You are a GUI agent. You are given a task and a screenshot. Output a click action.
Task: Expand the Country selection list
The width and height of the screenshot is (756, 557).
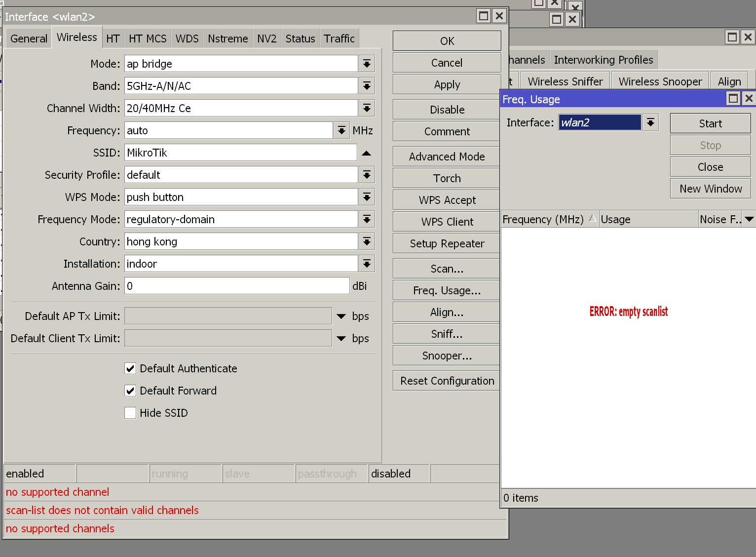coord(367,241)
